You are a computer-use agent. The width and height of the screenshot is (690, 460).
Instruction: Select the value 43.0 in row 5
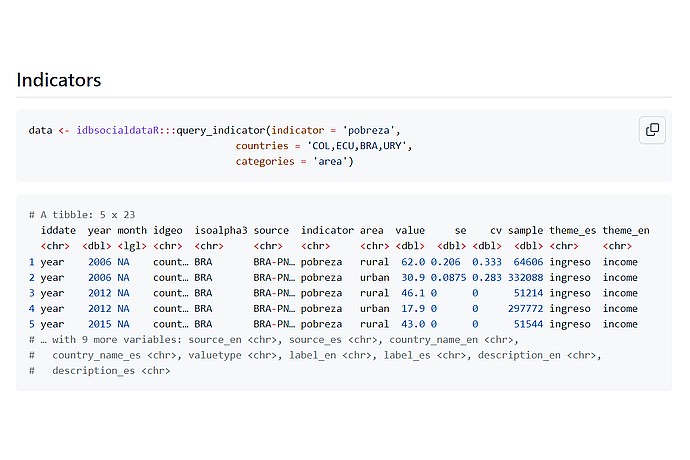[x=413, y=324]
